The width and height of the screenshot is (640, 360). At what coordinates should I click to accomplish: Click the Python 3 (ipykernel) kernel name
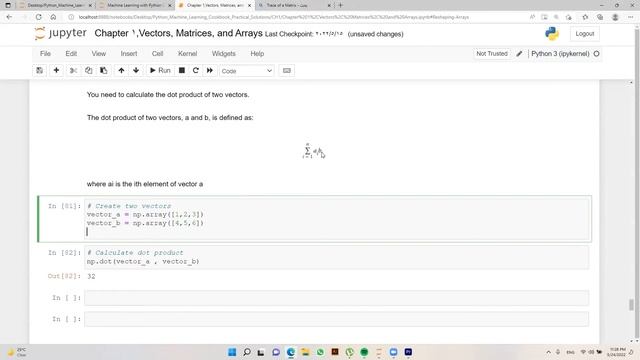(560, 53)
